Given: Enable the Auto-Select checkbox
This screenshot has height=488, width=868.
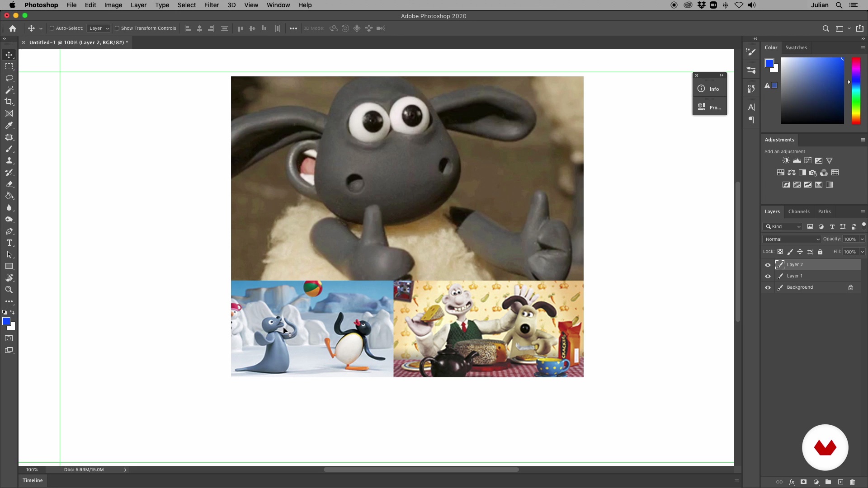Looking at the screenshot, I should point(52,28).
